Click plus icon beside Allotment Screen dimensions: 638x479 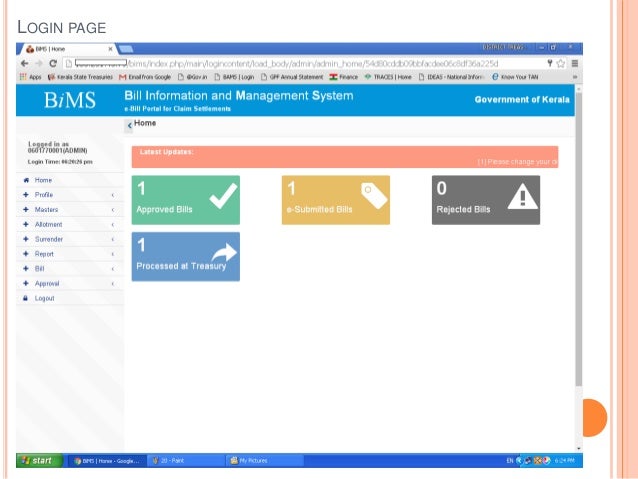point(26,224)
